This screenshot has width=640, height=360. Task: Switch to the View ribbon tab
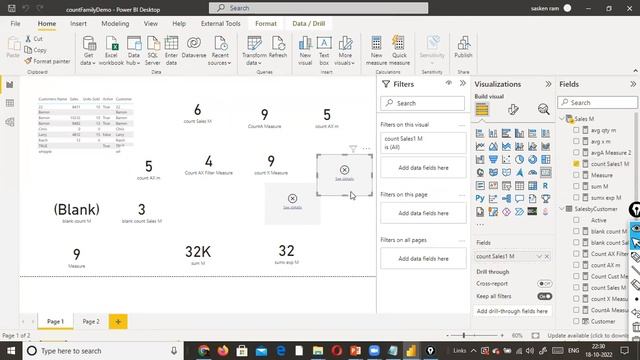[151, 24]
